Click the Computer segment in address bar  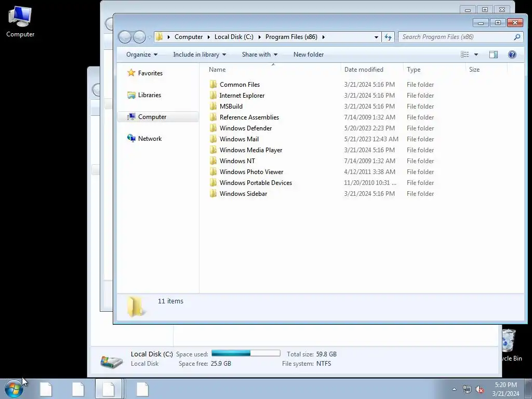(x=189, y=37)
